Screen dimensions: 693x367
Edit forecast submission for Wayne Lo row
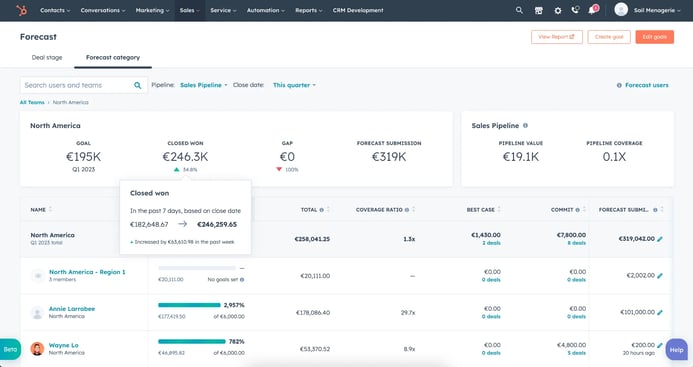[660, 345]
